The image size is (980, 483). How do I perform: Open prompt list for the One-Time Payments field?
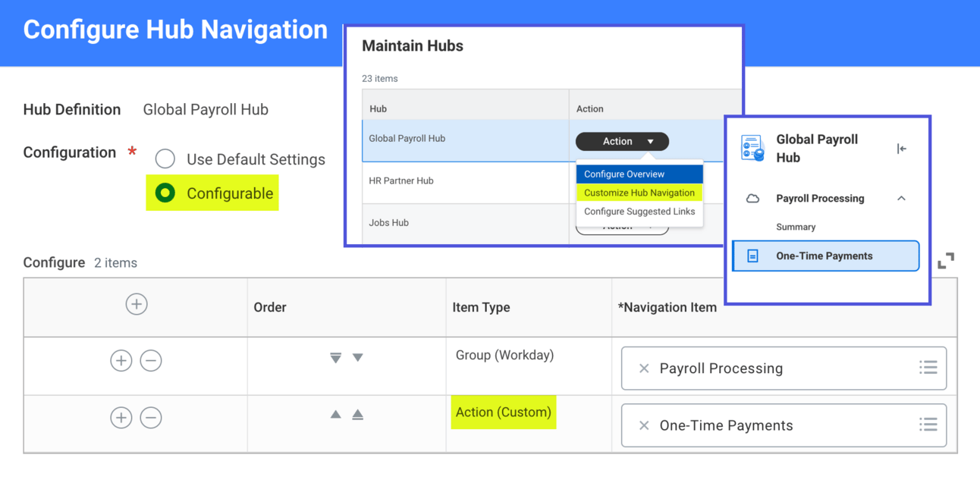click(928, 425)
